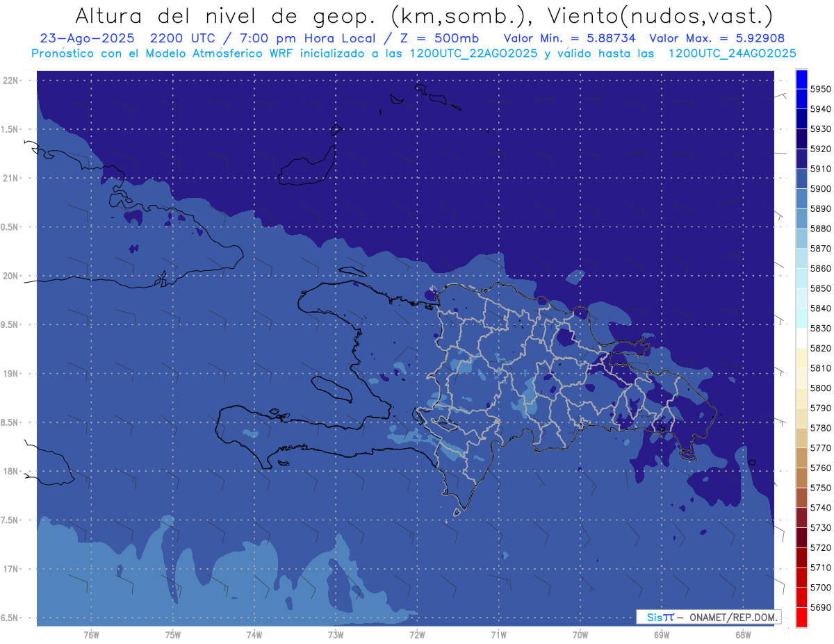The height and width of the screenshot is (644, 834).
Task: Click the 71W longitude axis label
Action: point(498,634)
